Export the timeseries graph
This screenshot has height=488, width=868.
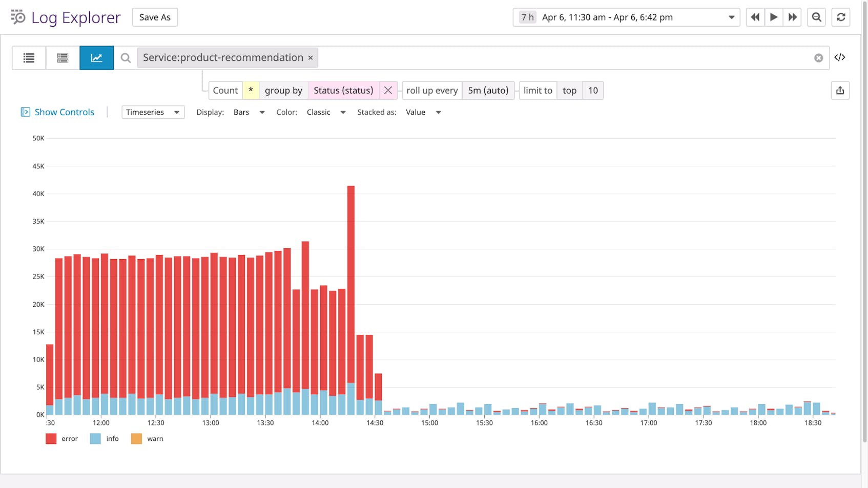tap(840, 90)
